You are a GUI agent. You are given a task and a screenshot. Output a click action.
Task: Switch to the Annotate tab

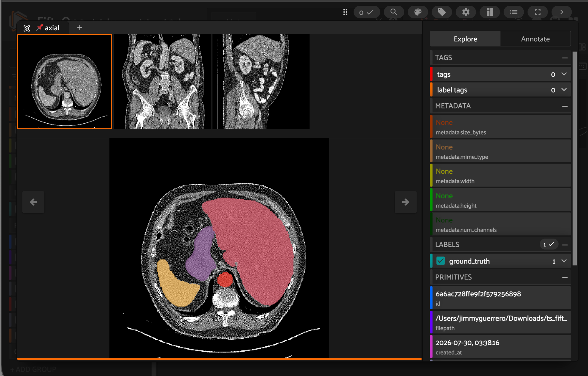point(535,39)
